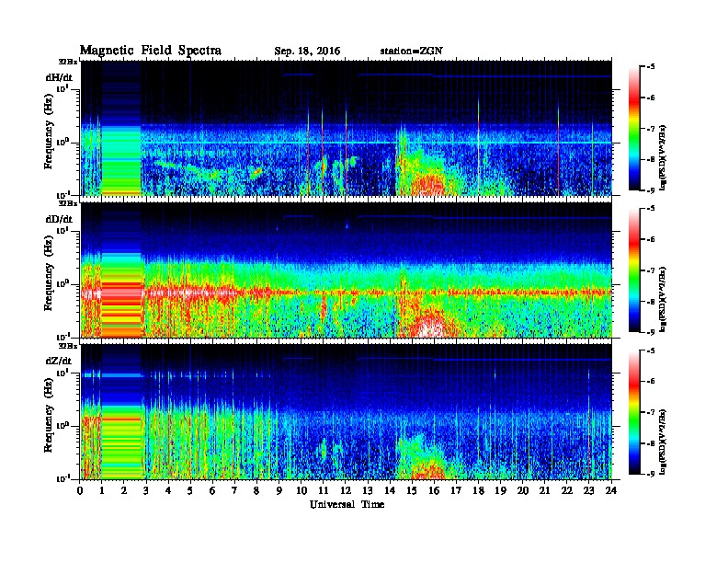Viewport: 728px width, 563px height.
Task: Click the hour "2" tick label
Action: (x=124, y=491)
